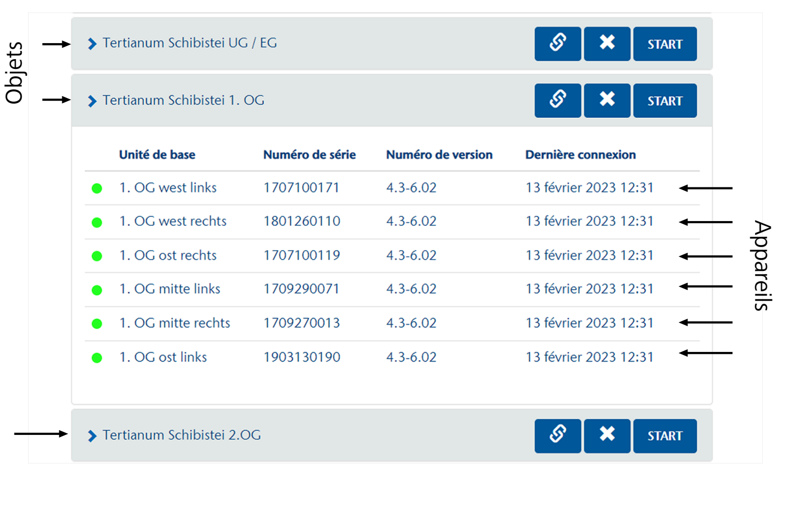The width and height of the screenshot is (796, 532).
Task: Click Numéro de version column header
Action: [439, 155]
